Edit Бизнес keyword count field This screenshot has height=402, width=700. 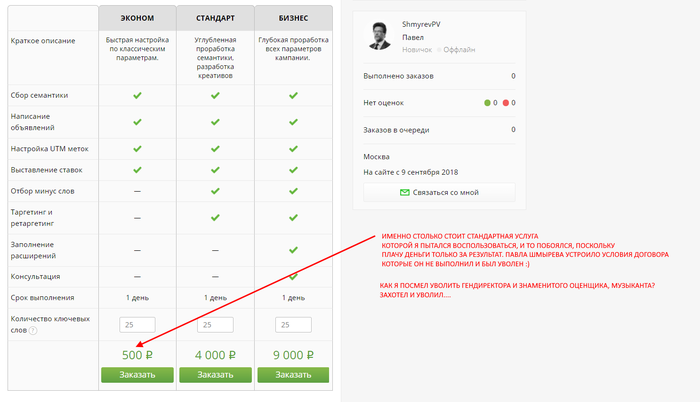tap(293, 325)
